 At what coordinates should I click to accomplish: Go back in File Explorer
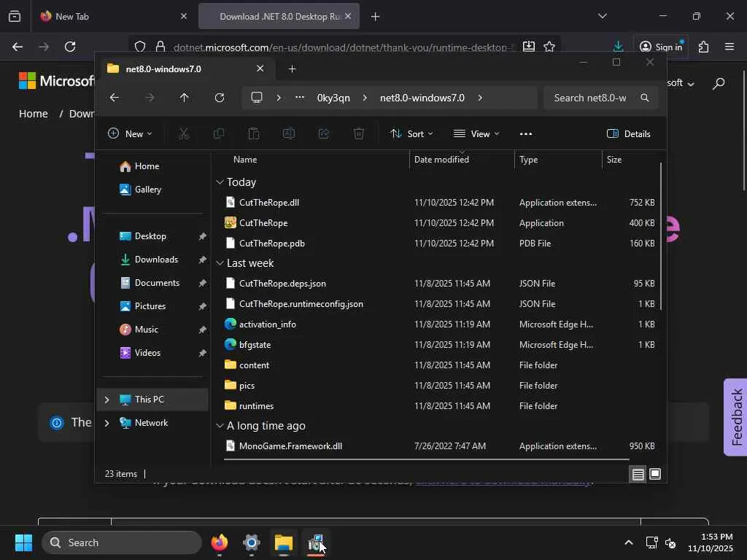[115, 98]
